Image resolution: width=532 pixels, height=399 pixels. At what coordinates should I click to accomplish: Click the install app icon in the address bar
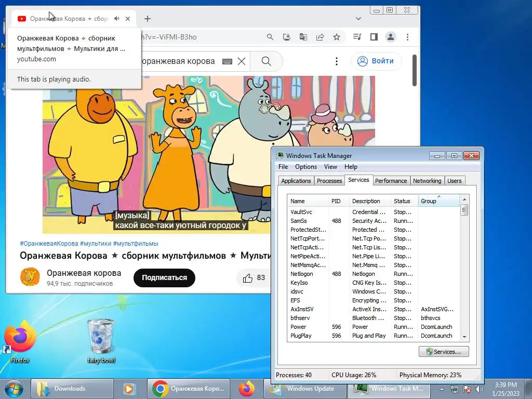coord(286,37)
